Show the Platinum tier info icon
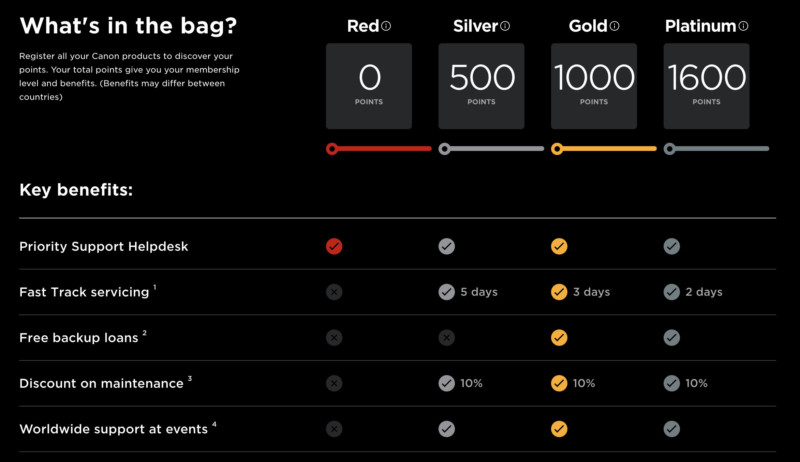 [x=744, y=26]
